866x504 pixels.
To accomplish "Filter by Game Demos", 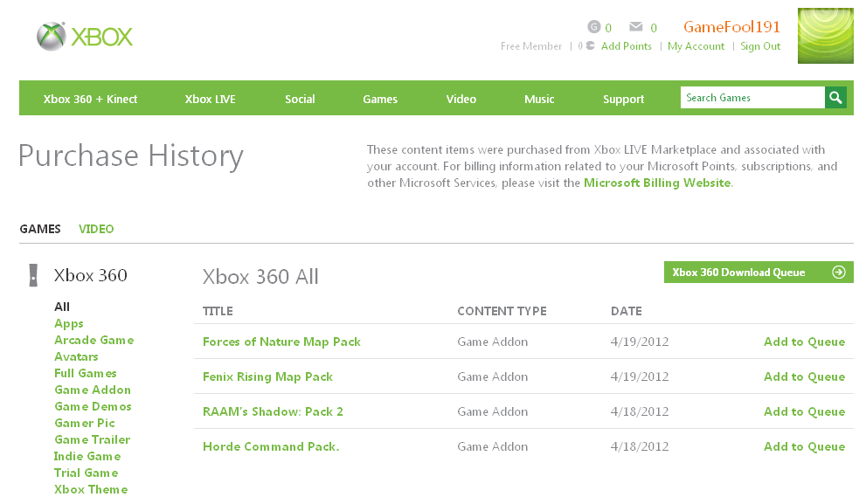I will [93, 406].
